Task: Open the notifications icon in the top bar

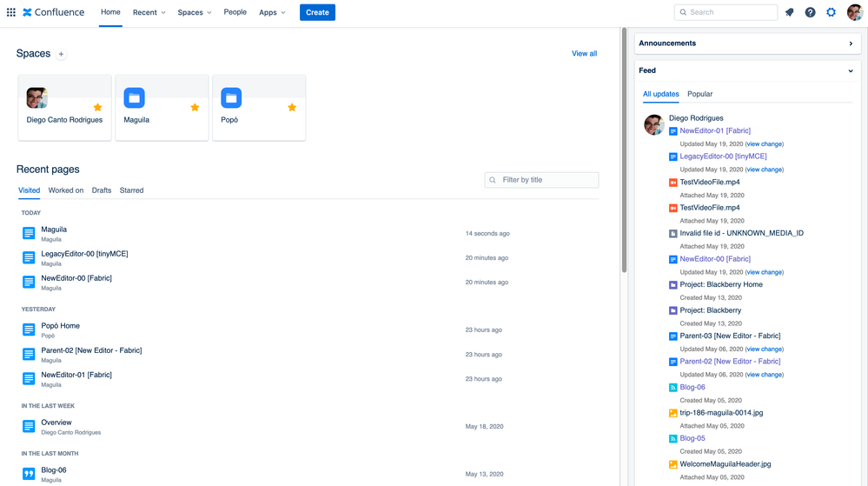Action: (x=790, y=12)
